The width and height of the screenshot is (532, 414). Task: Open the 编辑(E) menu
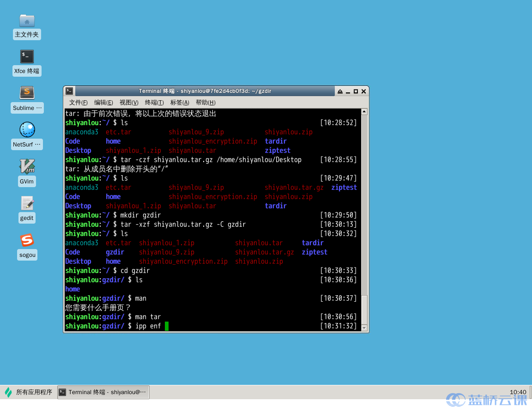pyautogui.click(x=103, y=103)
